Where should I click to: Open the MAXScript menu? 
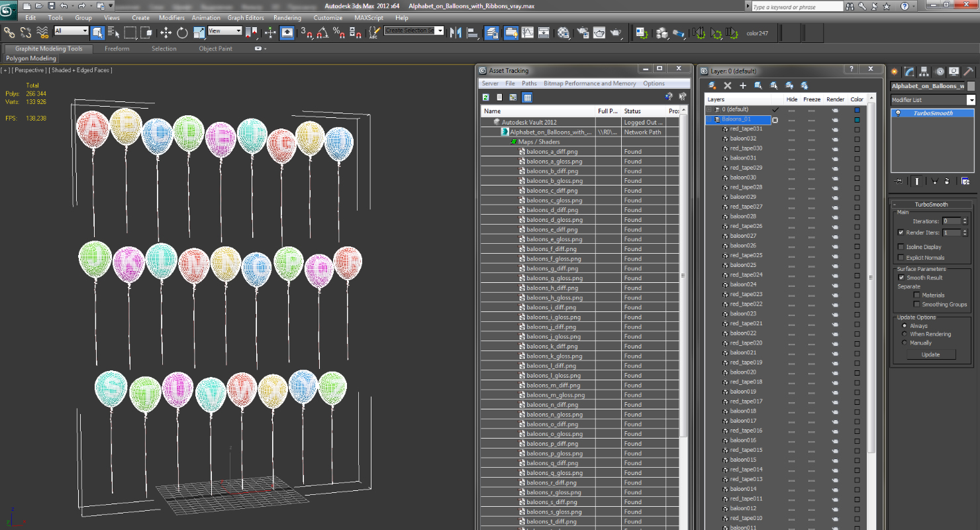point(369,18)
